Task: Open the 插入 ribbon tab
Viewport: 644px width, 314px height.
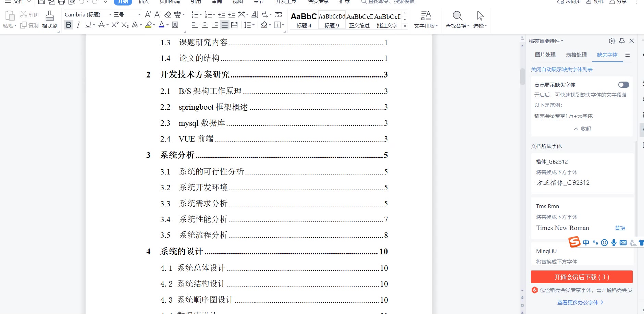Action: (x=144, y=2)
